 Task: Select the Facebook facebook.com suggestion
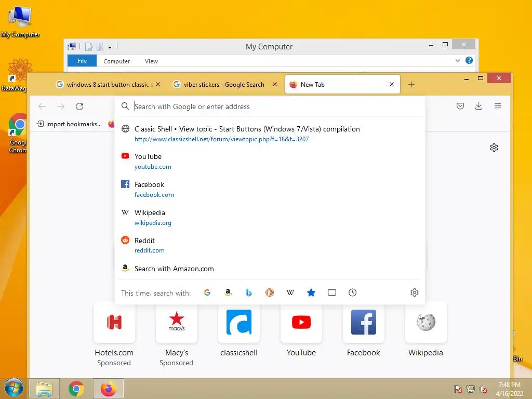click(x=270, y=189)
